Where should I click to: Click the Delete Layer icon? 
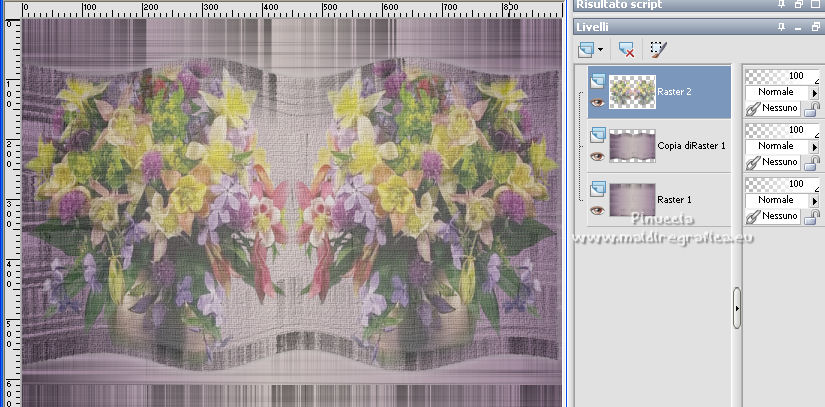click(x=626, y=50)
